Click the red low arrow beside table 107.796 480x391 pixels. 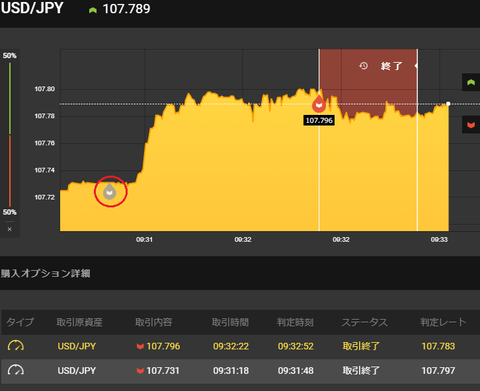click(140, 346)
